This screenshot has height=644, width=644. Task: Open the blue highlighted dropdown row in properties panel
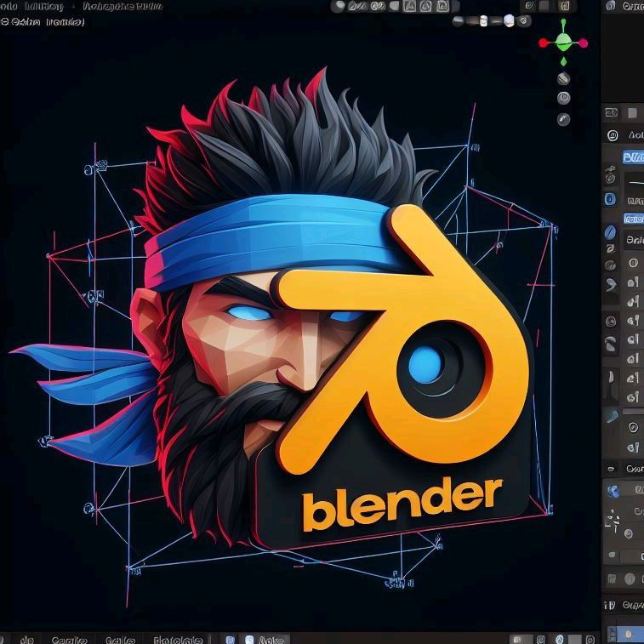click(x=633, y=219)
